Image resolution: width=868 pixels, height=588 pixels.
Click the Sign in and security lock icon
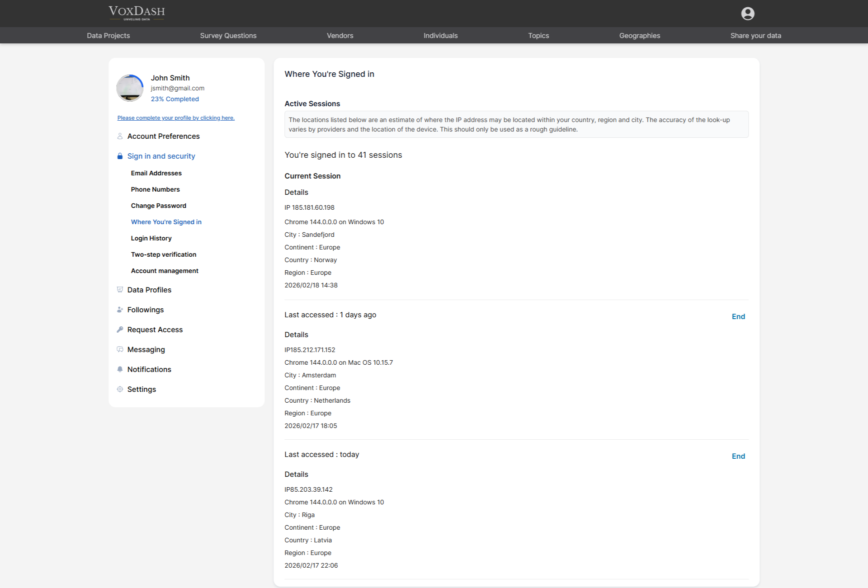pos(120,156)
